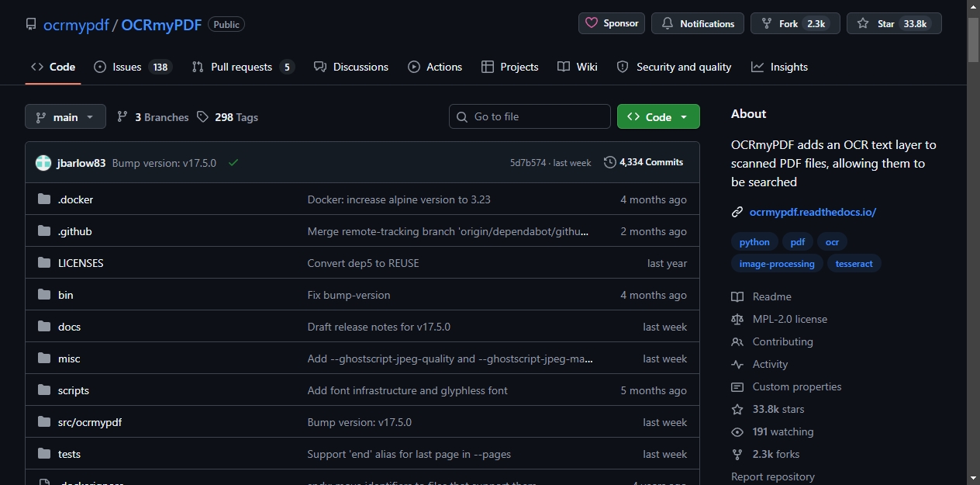The width and height of the screenshot is (980, 485).
Task: View 191 watching link
Action: (773, 431)
